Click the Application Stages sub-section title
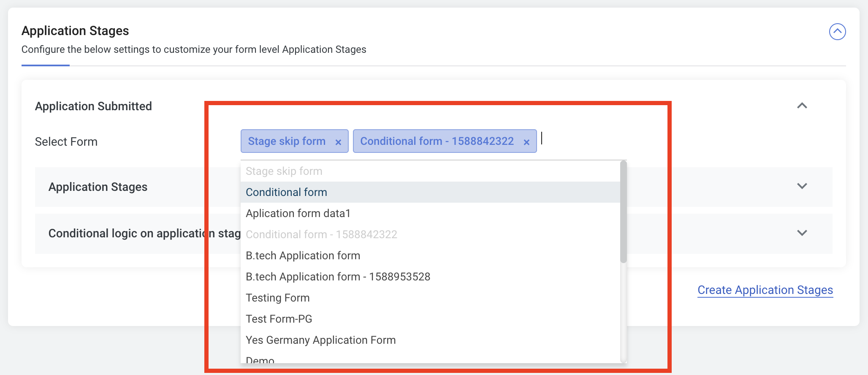This screenshot has width=868, height=375. [x=98, y=187]
